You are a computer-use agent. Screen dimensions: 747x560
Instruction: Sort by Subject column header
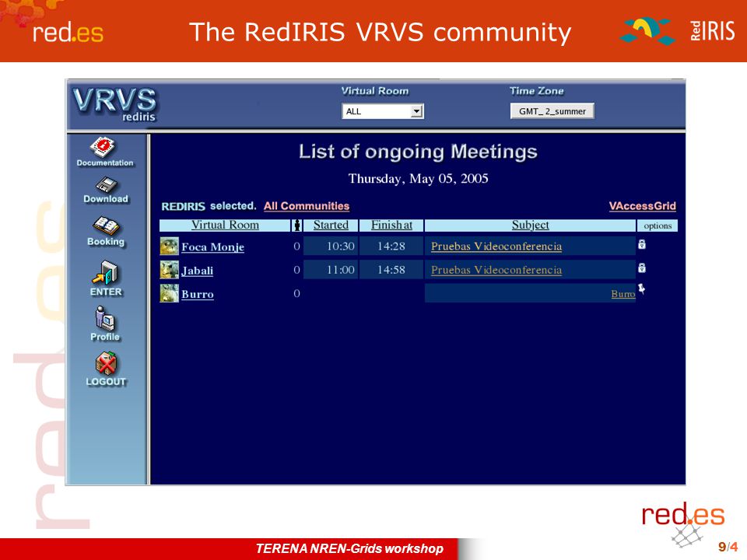click(530, 226)
